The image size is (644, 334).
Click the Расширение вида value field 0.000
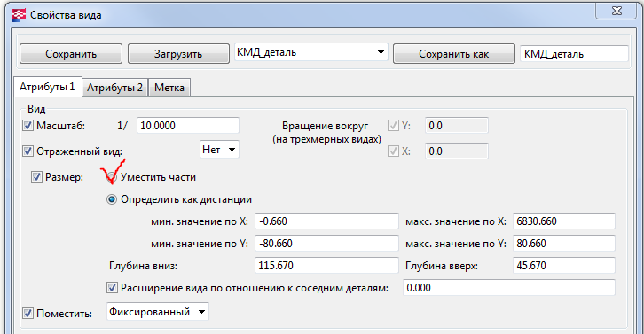[x=509, y=288]
